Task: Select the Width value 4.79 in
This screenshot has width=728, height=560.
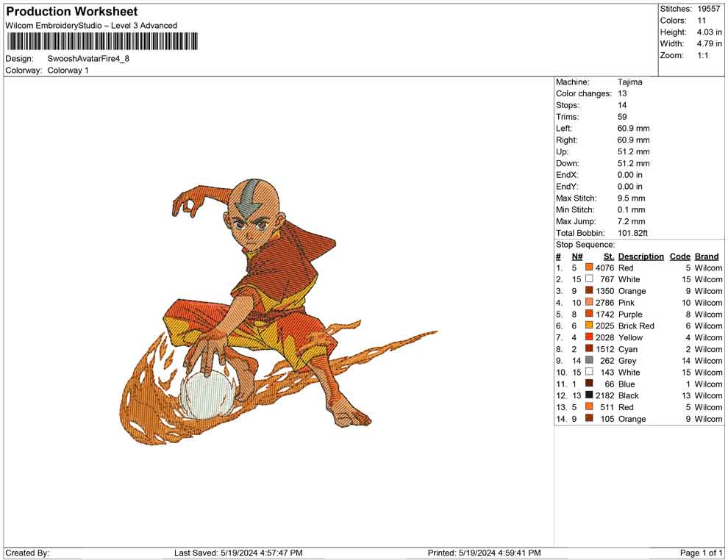Action: pyautogui.click(x=710, y=43)
